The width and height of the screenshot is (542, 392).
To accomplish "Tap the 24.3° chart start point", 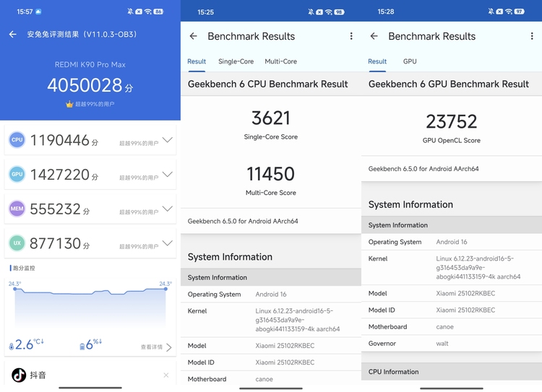I will point(15,289).
